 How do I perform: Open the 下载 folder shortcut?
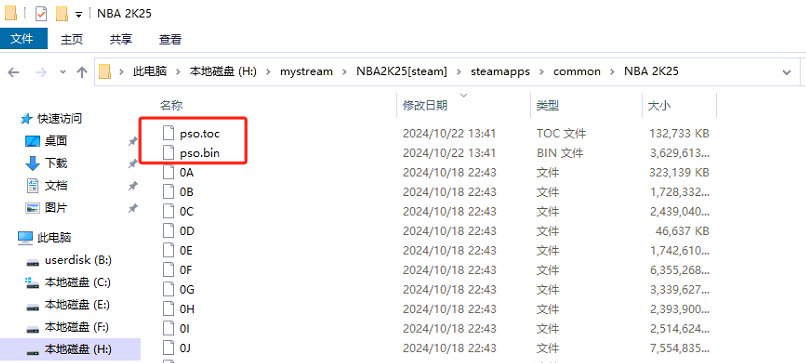pos(56,164)
